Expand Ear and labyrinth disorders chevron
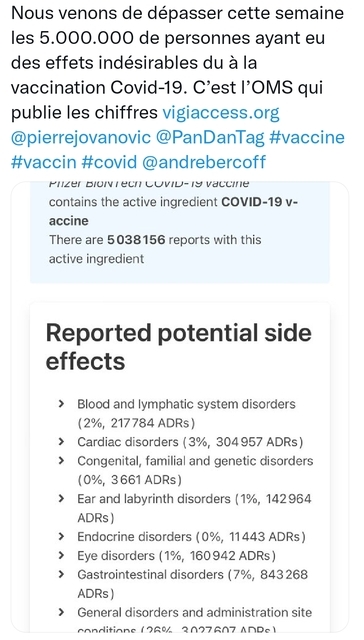This screenshot has height=640, width=364. click(61, 498)
